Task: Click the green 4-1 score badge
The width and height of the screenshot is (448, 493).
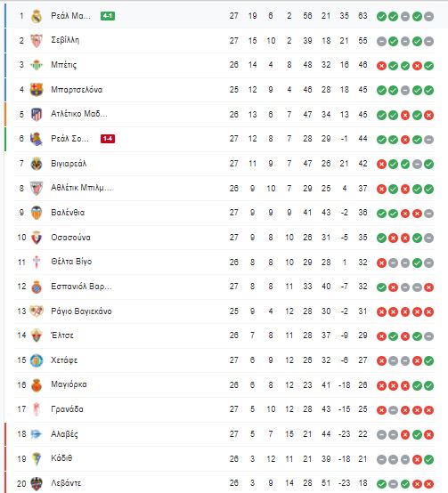Action: coord(108,16)
